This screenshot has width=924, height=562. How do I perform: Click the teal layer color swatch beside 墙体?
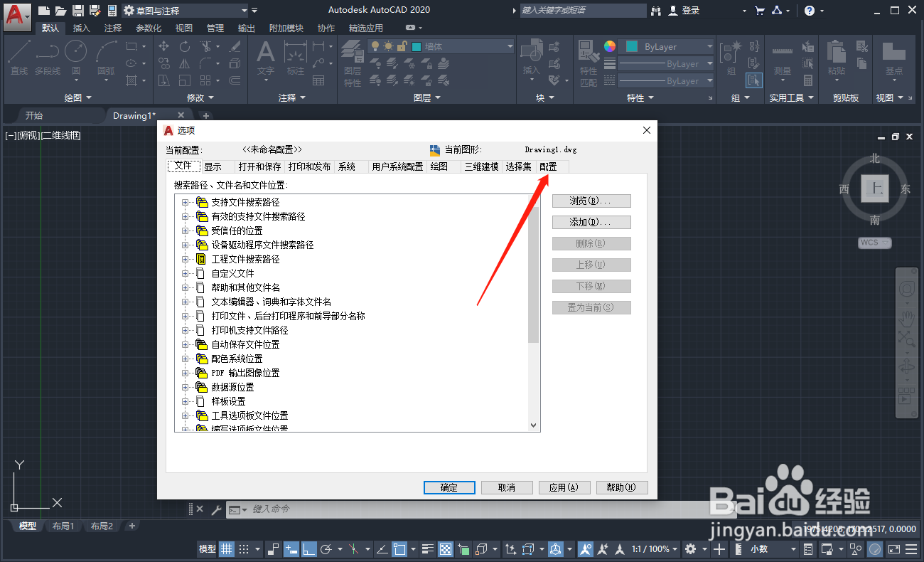417,46
